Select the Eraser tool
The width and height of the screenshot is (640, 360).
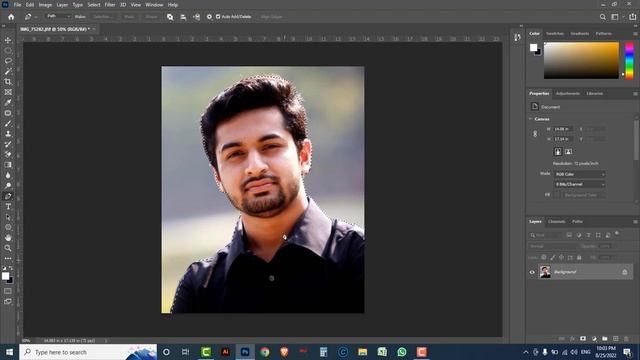(x=8, y=154)
